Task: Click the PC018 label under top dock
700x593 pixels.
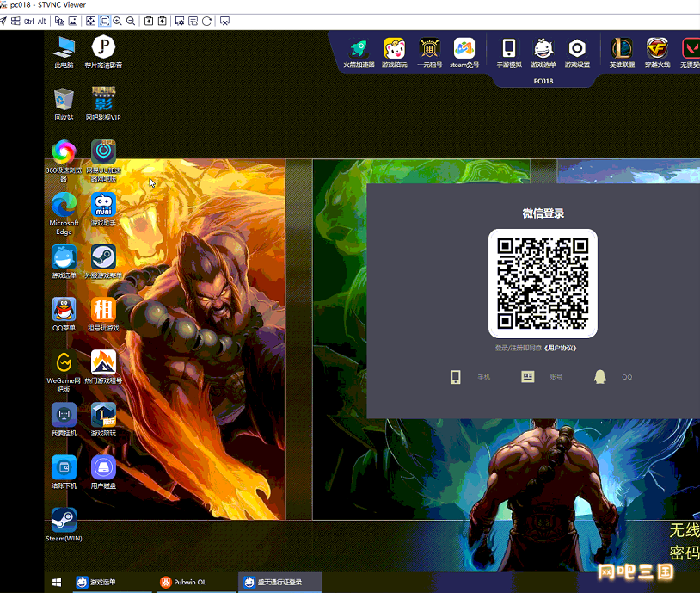Action: (x=543, y=81)
